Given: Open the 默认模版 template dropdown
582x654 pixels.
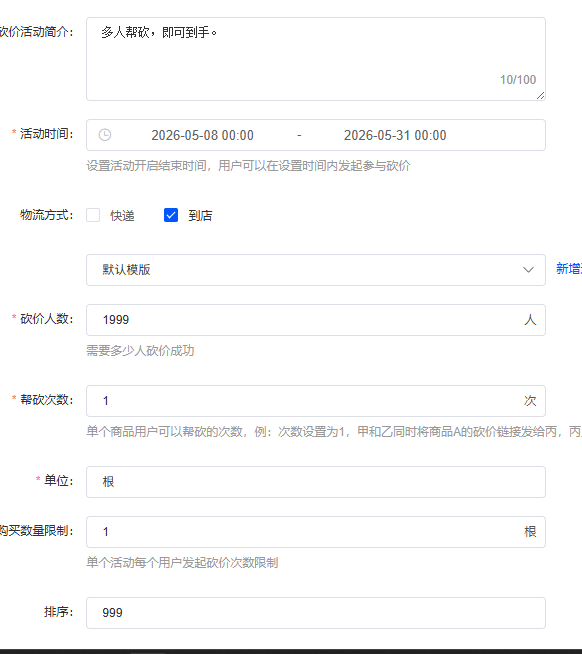Looking at the screenshot, I should pos(316,270).
